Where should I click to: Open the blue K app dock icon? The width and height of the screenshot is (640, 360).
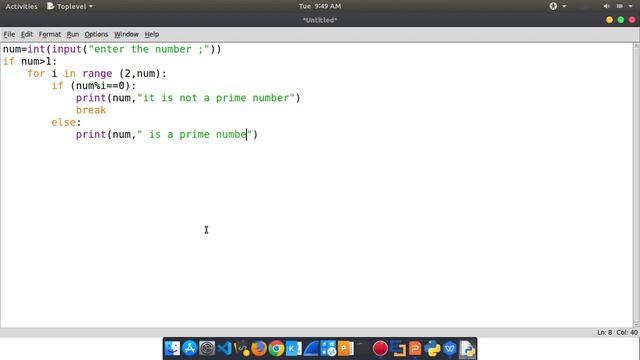[x=293, y=349]
